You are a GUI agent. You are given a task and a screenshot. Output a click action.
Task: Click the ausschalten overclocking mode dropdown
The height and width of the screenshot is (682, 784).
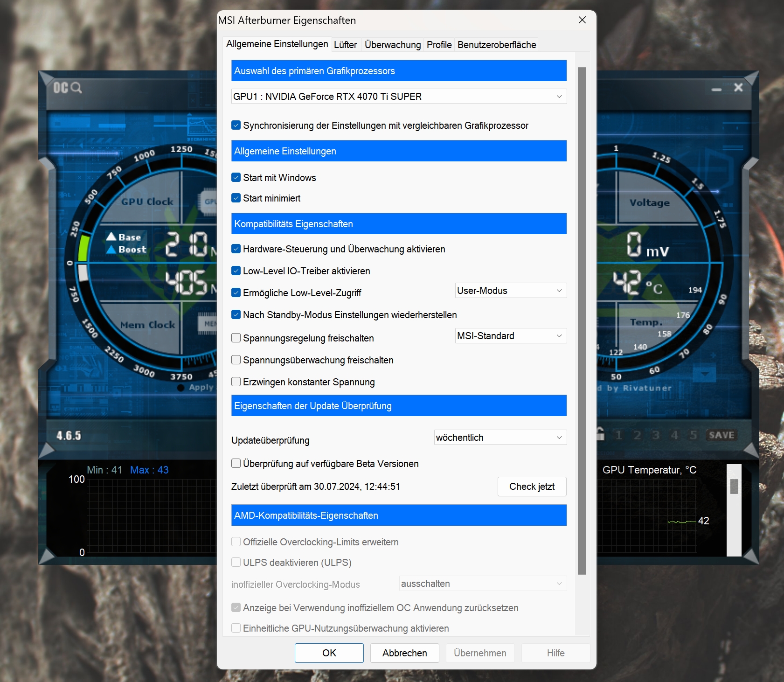coord(483,584)
